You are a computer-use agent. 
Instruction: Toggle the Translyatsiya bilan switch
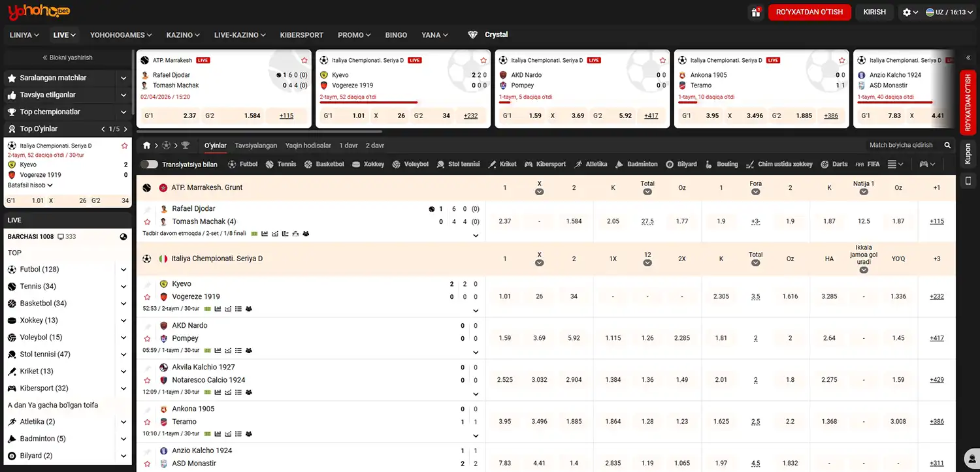coord(149,165)
